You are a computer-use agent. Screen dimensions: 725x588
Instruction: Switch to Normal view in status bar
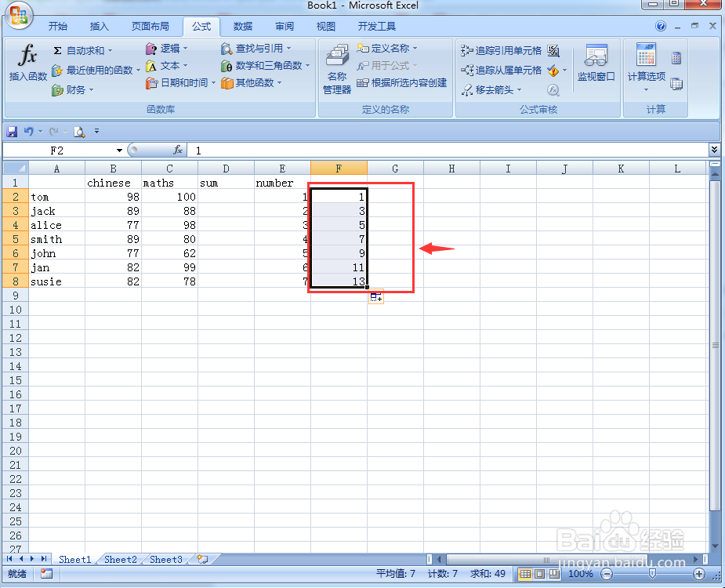click(525, 574)
